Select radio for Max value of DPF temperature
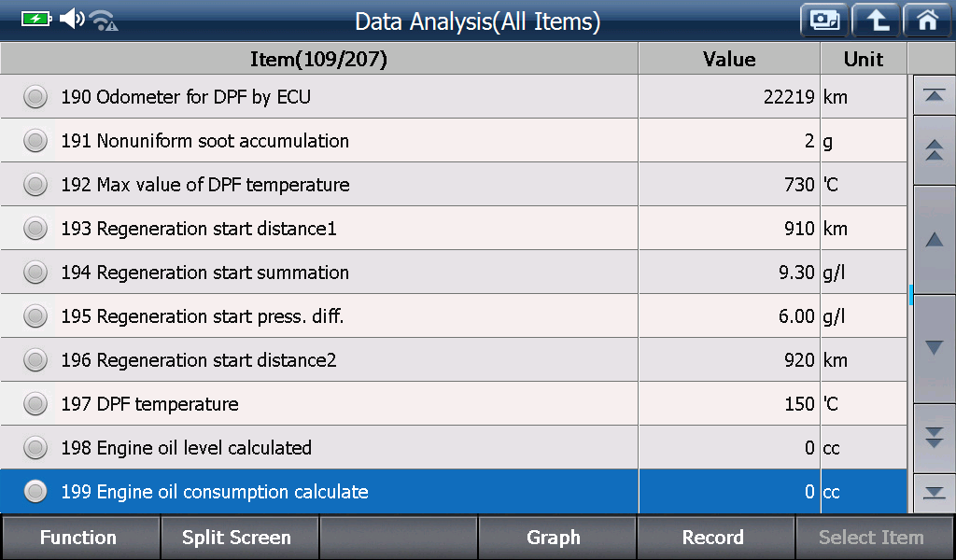Screen dimensions: 956x560 point(35,185)
